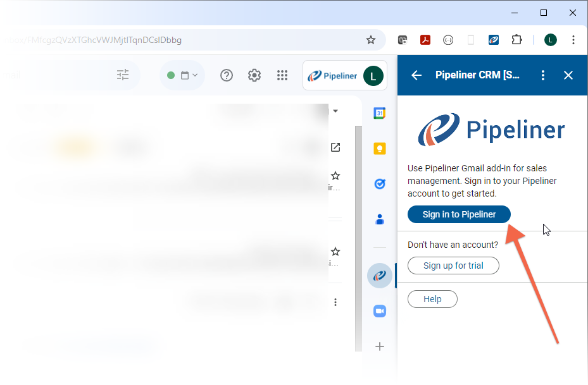This screenshot has height=385, width=588.
Task: Open Pipeliner CRM panel more options
Action: tap(542, 75)
